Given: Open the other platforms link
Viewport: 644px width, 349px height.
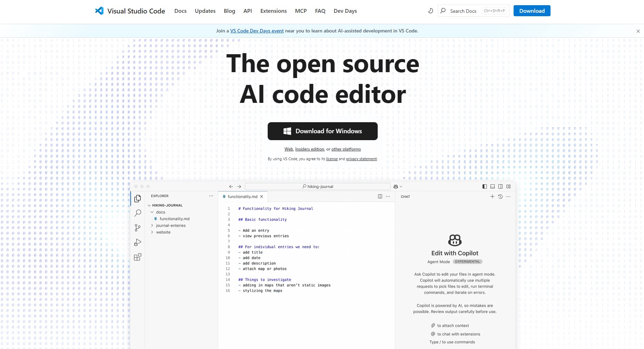Looking at the screenshot, I should tap(346, 149).
